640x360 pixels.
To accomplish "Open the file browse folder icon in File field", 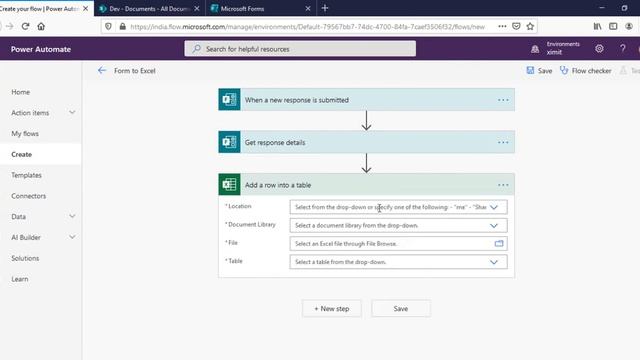I will point(499,244).
